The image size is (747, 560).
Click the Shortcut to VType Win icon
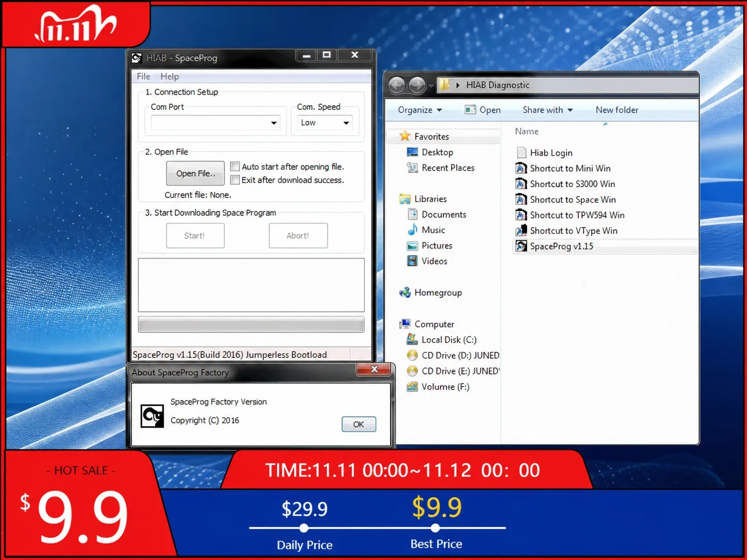(x=521, y=230)
